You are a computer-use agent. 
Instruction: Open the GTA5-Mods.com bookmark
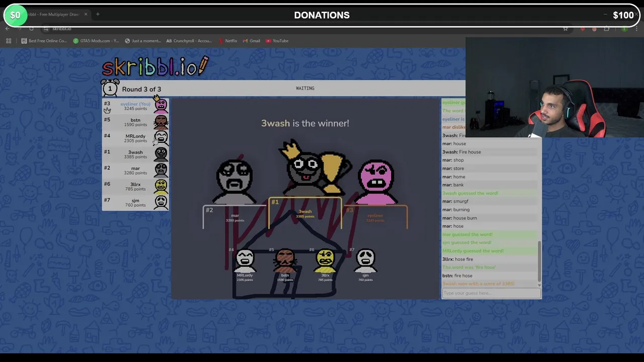96,41
